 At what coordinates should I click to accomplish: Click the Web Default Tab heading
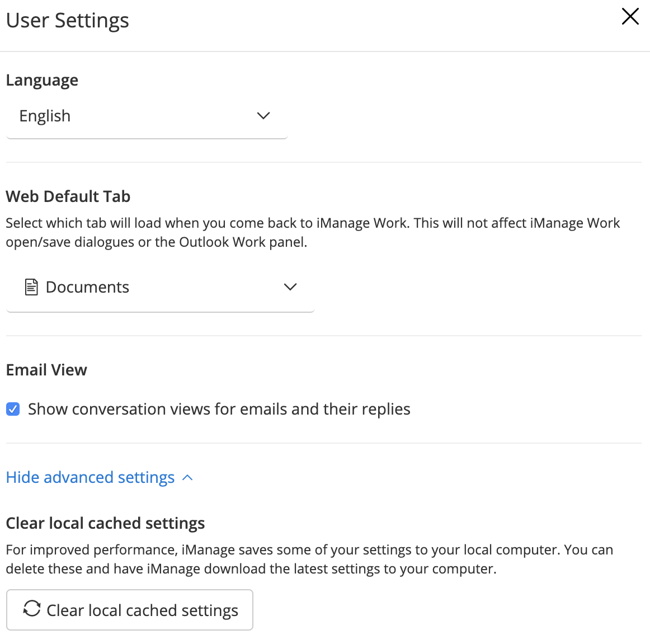[68, 197]
